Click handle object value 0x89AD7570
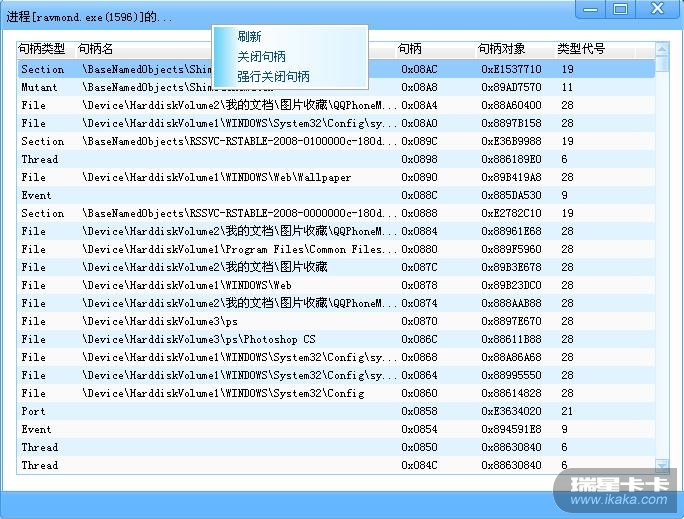Viewport: 684px width, 519px height. tap(511, 87)
